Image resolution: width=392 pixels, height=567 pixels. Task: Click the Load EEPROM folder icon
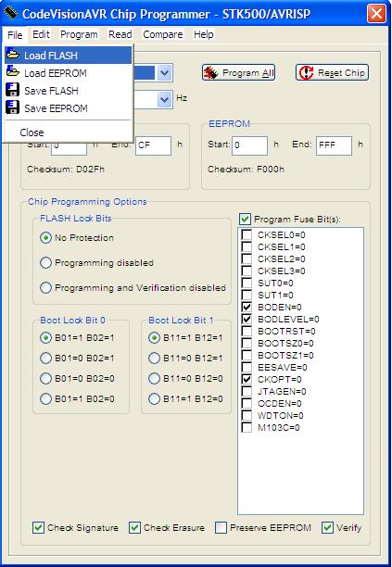coord(13,71)
